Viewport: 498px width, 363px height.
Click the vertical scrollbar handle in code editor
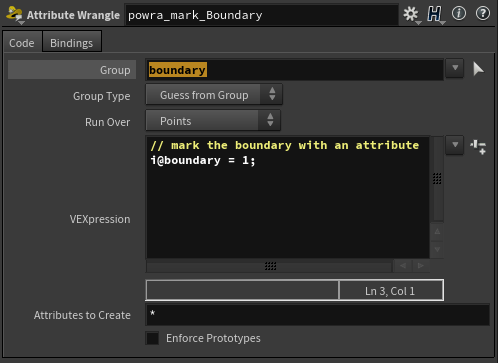click(437, 179)
